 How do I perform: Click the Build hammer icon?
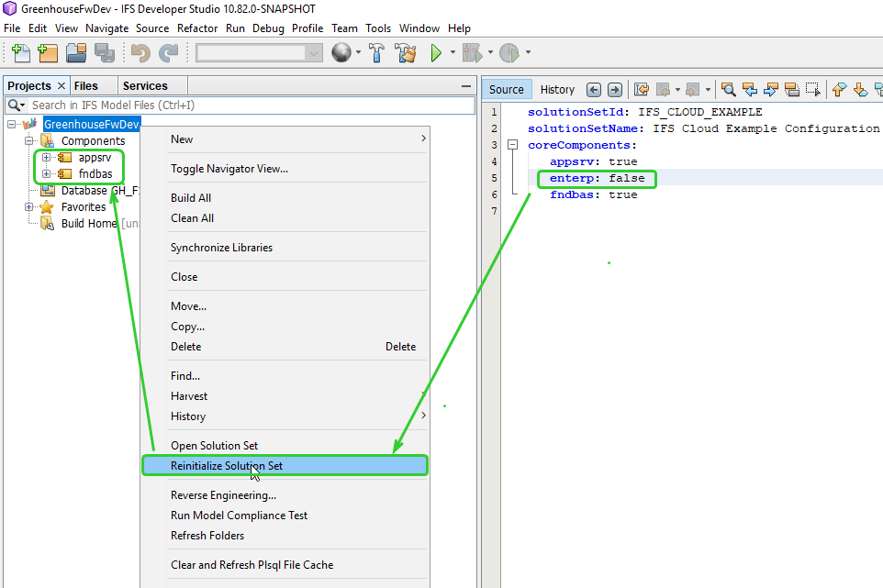point(377,53)
